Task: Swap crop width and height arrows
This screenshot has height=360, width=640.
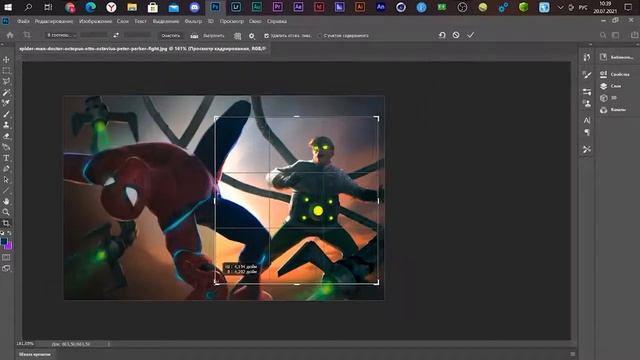Action: coord(116,35)
